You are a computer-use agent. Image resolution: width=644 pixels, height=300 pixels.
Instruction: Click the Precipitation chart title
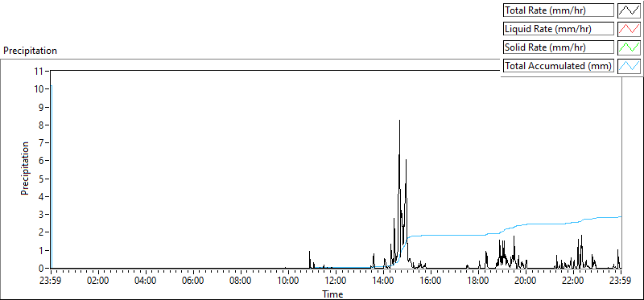click(30, 51)
